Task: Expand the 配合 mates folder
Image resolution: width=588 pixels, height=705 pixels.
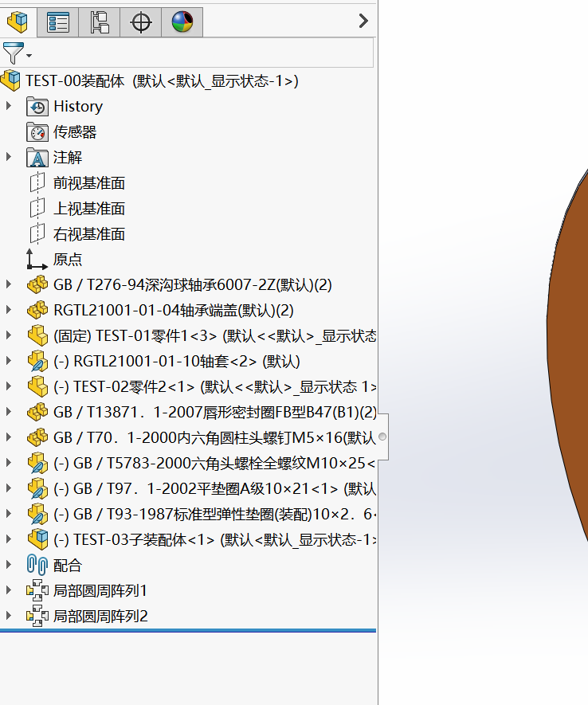Action: tap(9, 564)
